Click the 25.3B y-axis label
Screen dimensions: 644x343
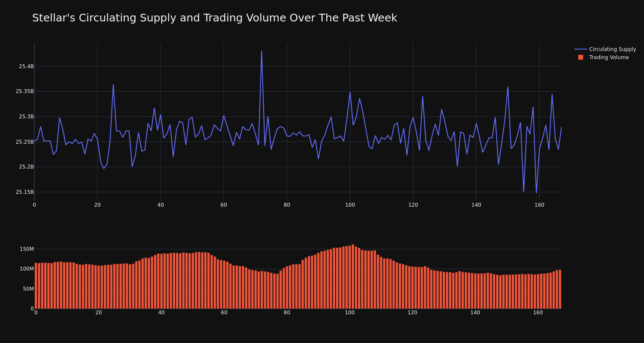click(26, 117)
